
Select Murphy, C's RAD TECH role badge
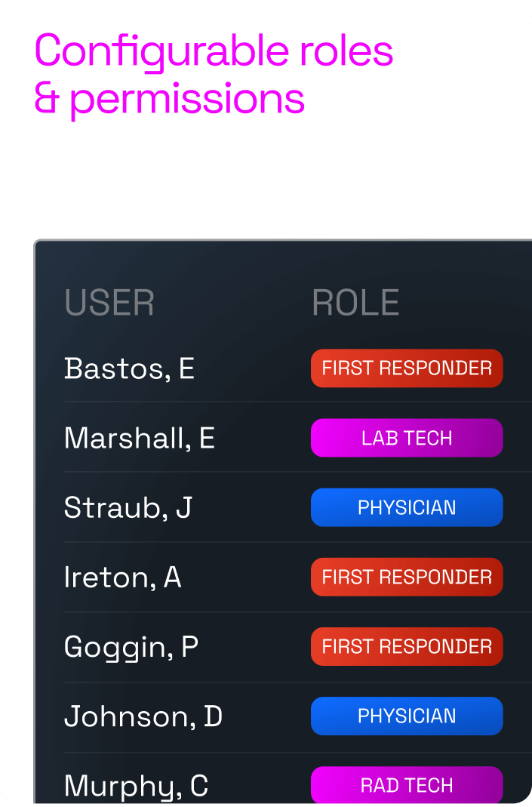tap(407, 785)
